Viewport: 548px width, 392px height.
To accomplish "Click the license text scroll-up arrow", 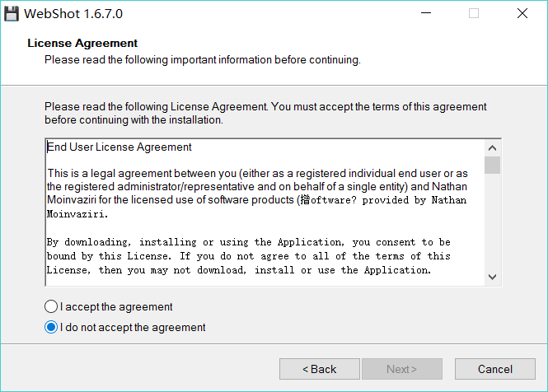I will 492,146.
